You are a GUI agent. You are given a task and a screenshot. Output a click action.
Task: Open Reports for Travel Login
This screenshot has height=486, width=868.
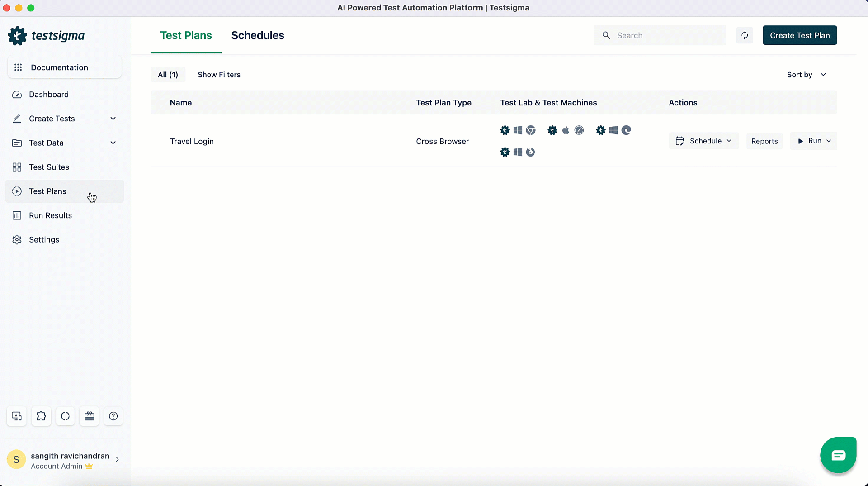(764, 141)
